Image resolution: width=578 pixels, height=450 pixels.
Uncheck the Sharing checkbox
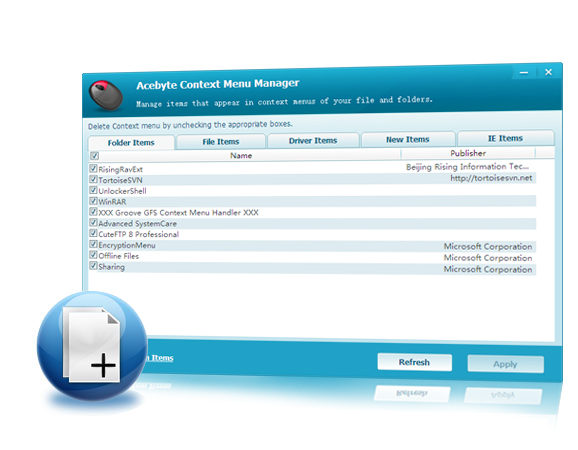pos(93,265)
